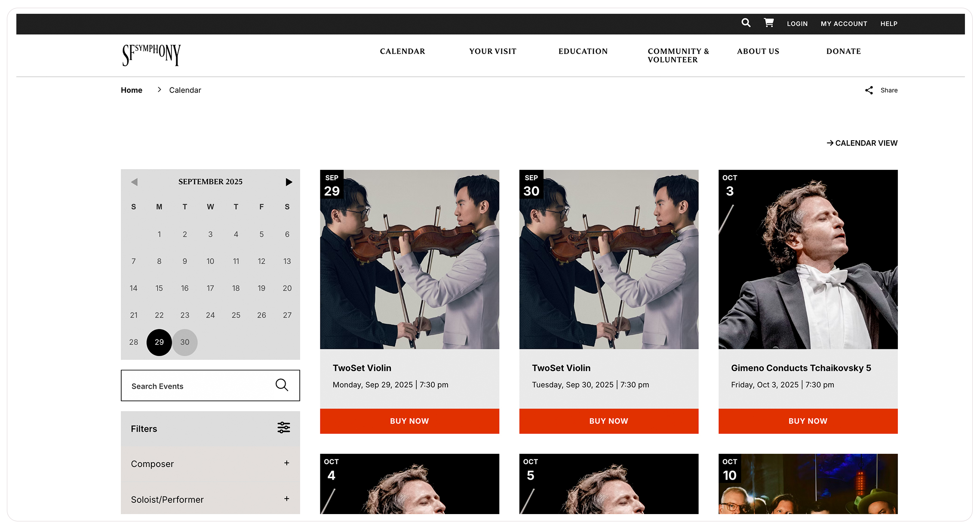Image resolution: width=980 pixels, height=530 pixels.
Task: Expand the Composer filter
Action: (x=286, y=463)
